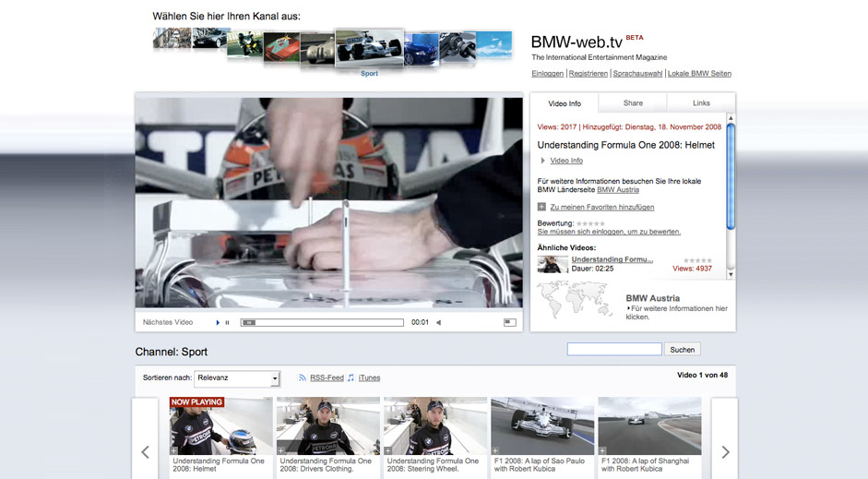Select the mechanical parts channel thumbnail
The width and height of the screenshot is (868, 479).
coord(458,46)
